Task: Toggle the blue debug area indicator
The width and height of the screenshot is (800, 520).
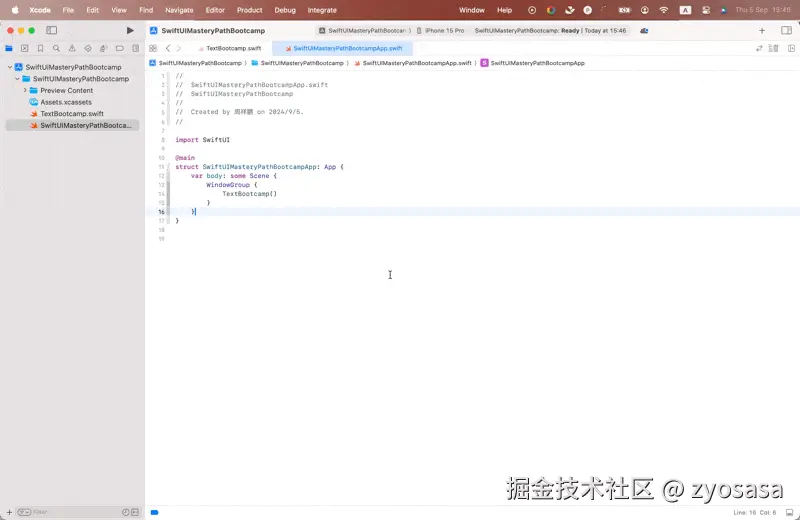Action: pos(155,512)
